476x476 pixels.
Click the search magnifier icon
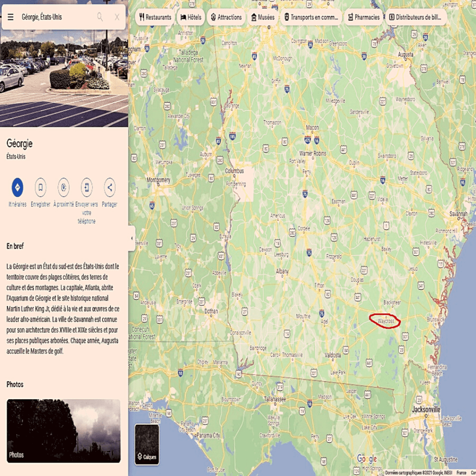point(100,17)
